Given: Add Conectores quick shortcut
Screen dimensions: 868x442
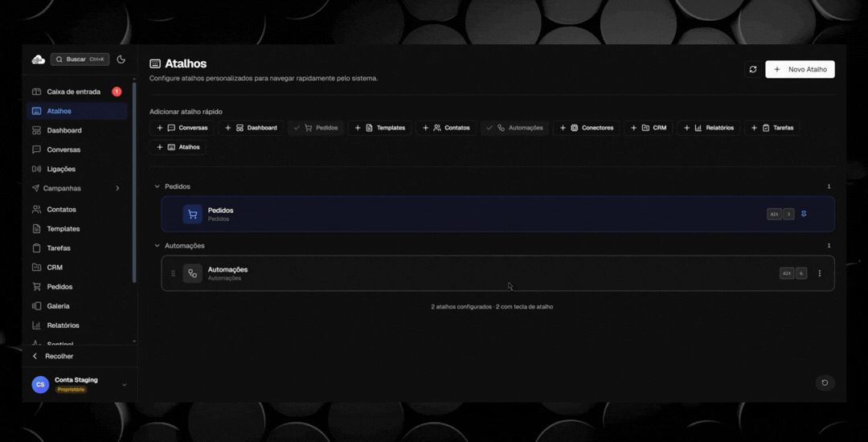Looking at the screenshot, I should coord(586,128).
